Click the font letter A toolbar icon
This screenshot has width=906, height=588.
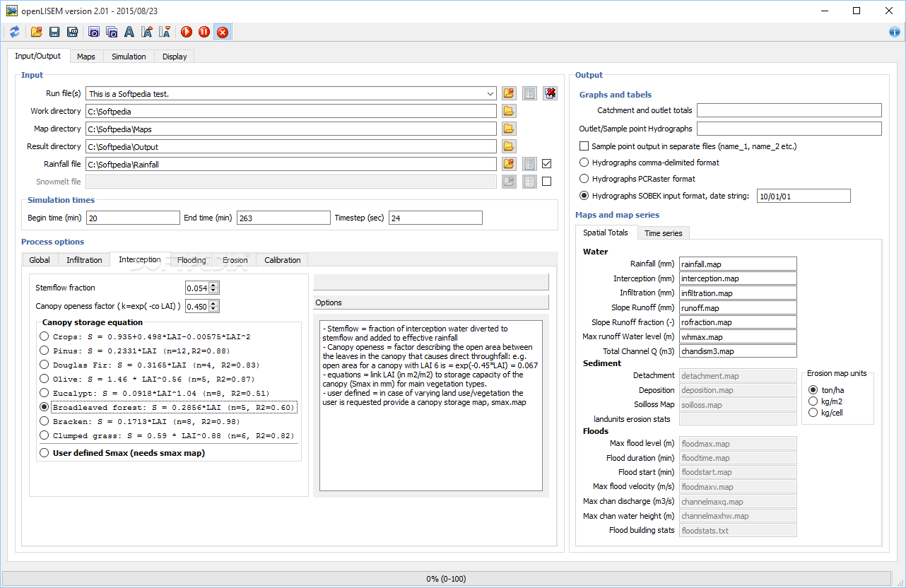129,32
